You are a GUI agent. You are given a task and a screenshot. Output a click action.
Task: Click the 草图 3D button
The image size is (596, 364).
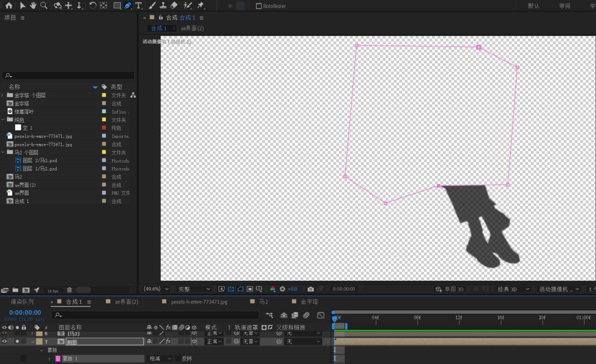click(450, 289)
